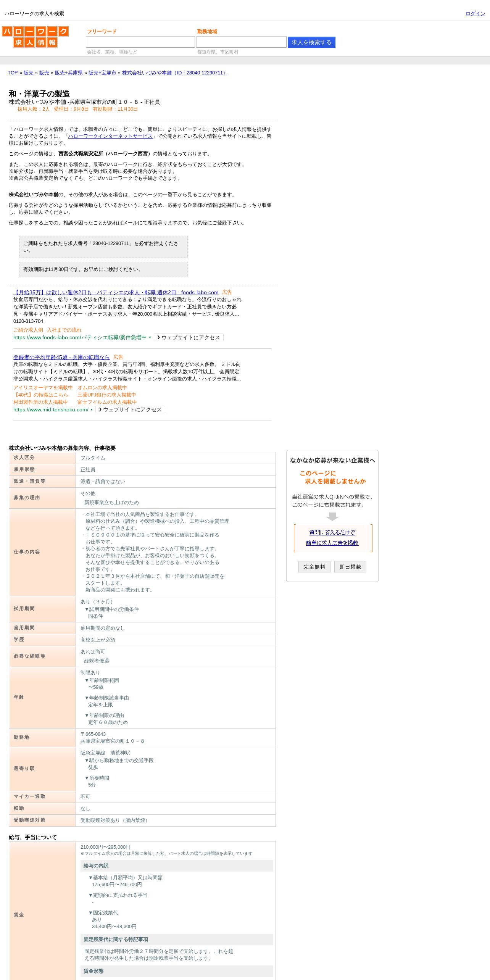Screen dimensions: 490x980
Task: Click the 求人を検索する button
Action: click(x=311, y=42)
